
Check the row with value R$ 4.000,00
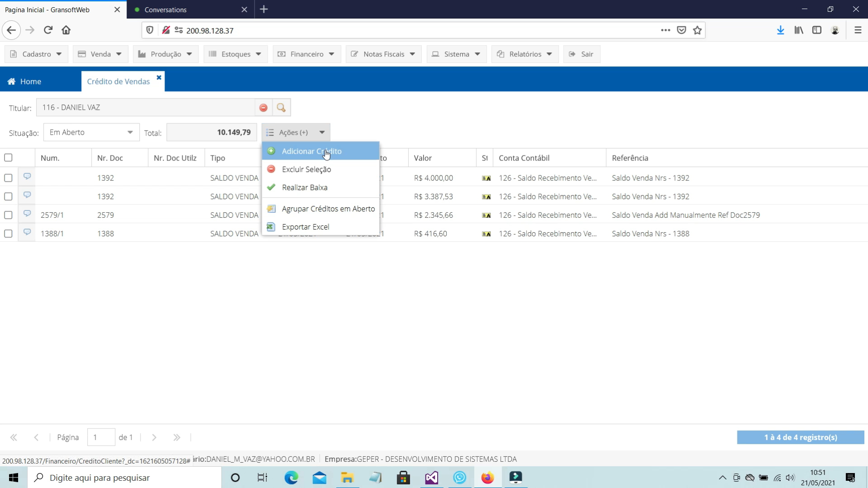(8, 178)
